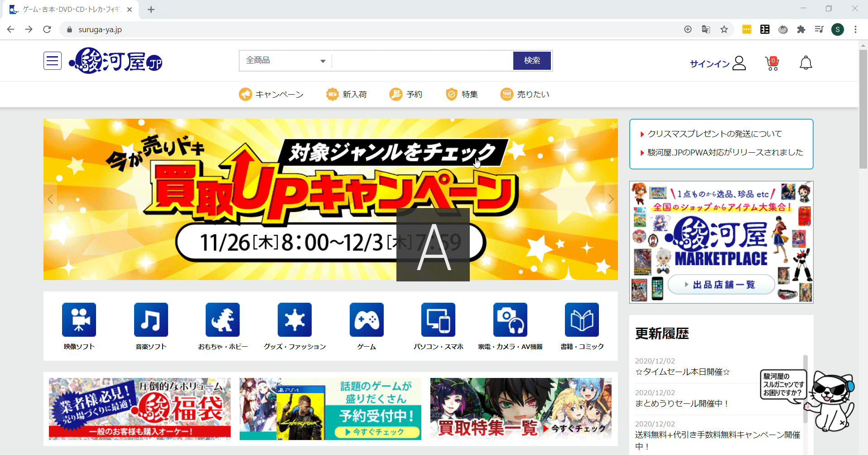The height and width of the screenshot is (455, 868).
Task: Click the cat mascot chat helper
Action: (x=832, y=401)
